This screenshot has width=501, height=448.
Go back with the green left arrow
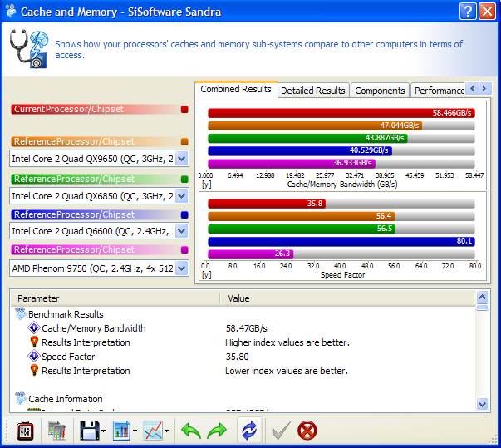click(x=191, y=431)
